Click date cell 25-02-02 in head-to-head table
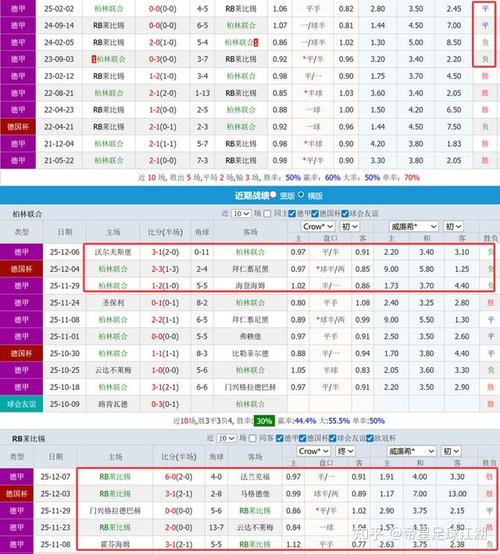This screenshot has height=554, width=500. tap(59, 8)
